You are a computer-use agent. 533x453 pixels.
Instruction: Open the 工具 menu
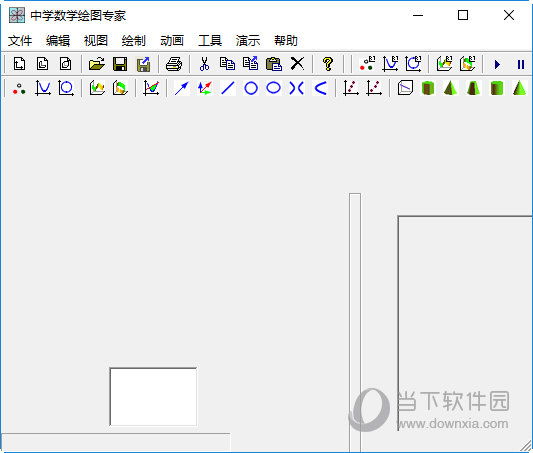[x=210, y=41]
